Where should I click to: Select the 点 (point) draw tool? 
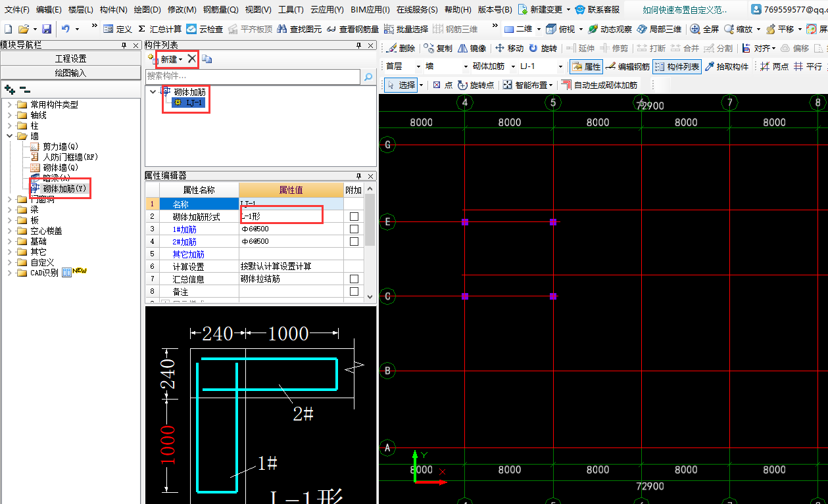[x=443, y=85]
